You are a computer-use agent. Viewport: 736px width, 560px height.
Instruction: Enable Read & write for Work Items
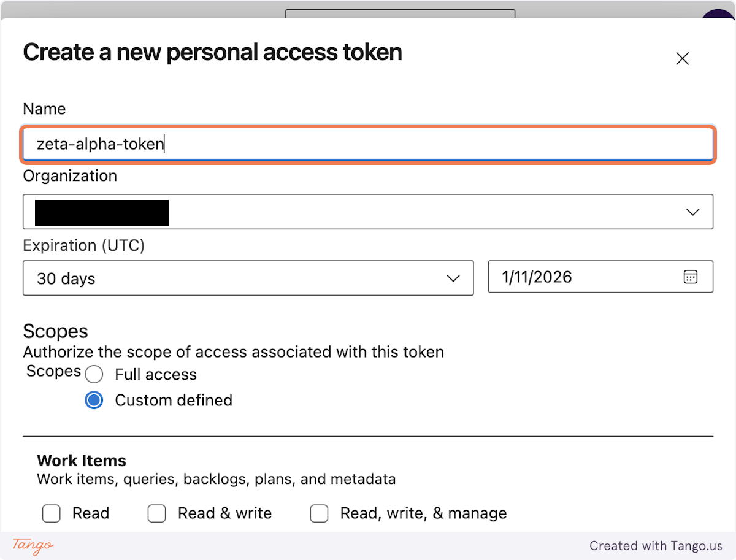[x=157, y=513]
